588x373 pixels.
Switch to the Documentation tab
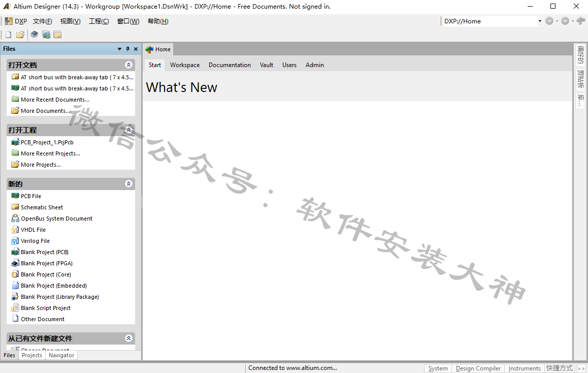click(x=230, y=65)
